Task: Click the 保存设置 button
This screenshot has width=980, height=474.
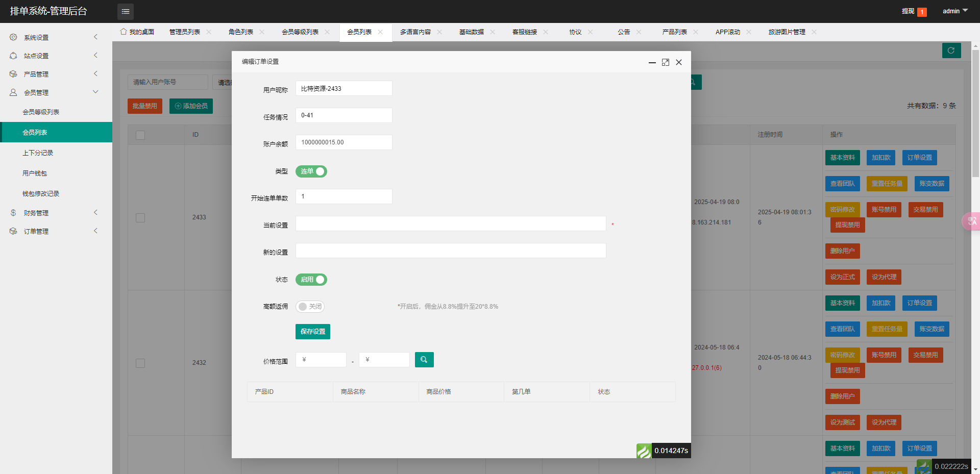Action: [312, 332]
